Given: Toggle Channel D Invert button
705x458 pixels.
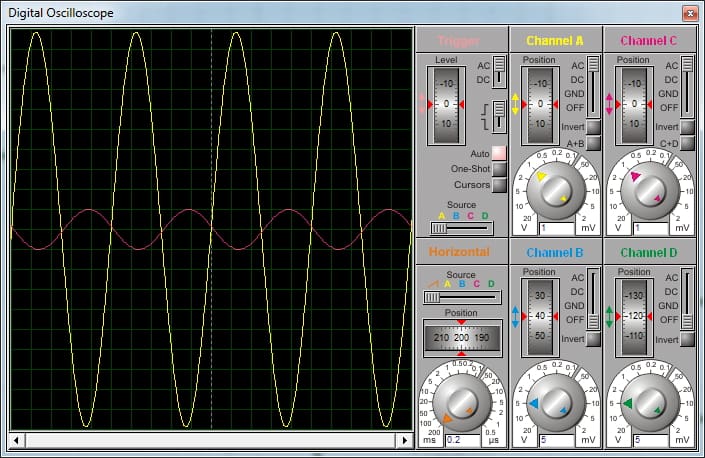Looking at the screenshot, I should (687, 339).
